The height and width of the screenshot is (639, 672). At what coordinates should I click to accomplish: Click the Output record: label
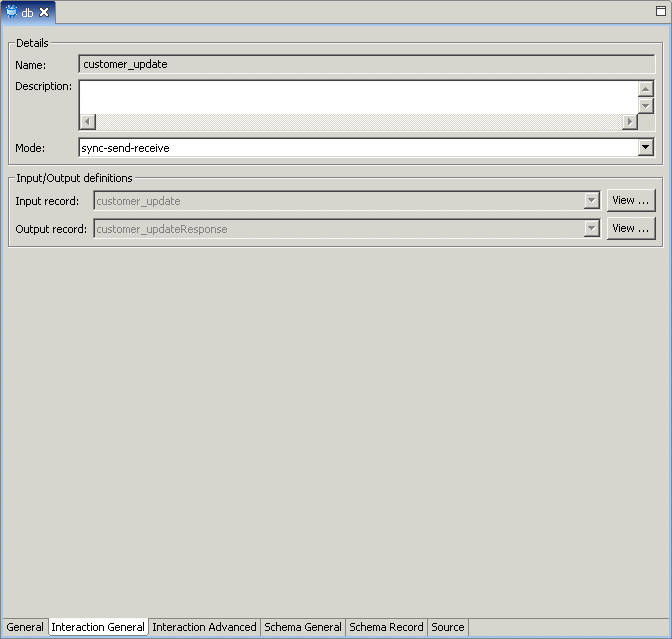pos(51,229)
